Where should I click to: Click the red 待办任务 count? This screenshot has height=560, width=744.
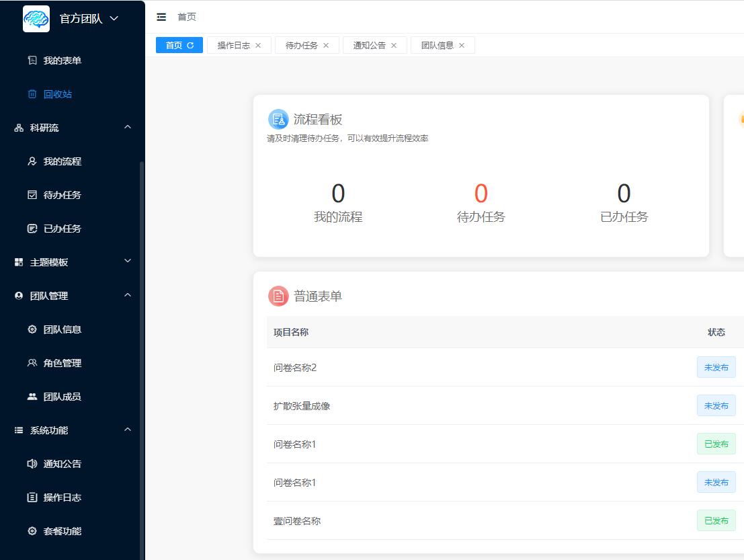(x=481, y=194)
